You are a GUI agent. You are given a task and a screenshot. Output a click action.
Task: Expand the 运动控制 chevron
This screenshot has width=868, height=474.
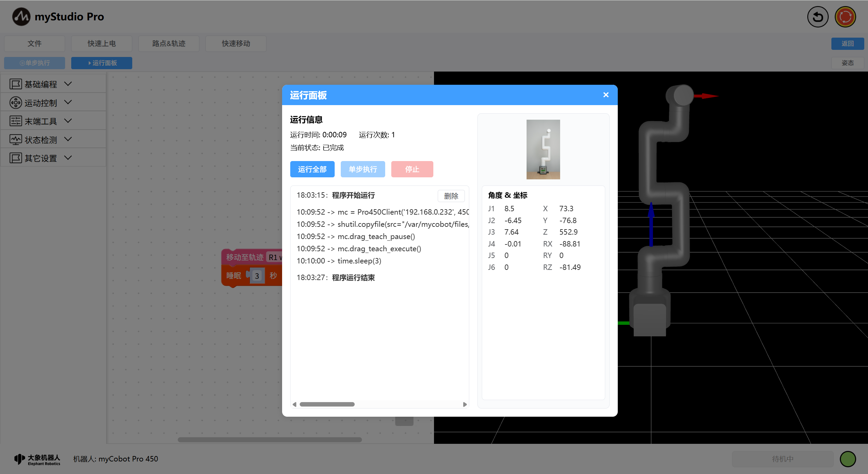point(68,102)
